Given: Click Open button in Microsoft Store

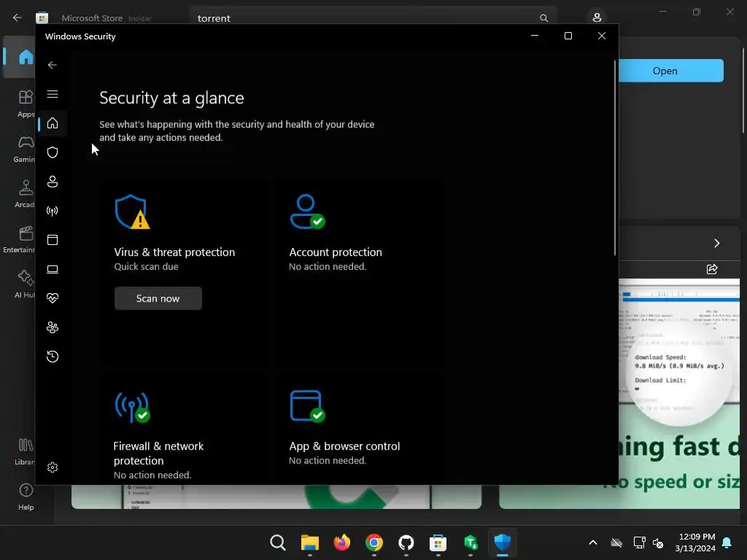Looking at the screenshot, I should click(x=671, y=71).
